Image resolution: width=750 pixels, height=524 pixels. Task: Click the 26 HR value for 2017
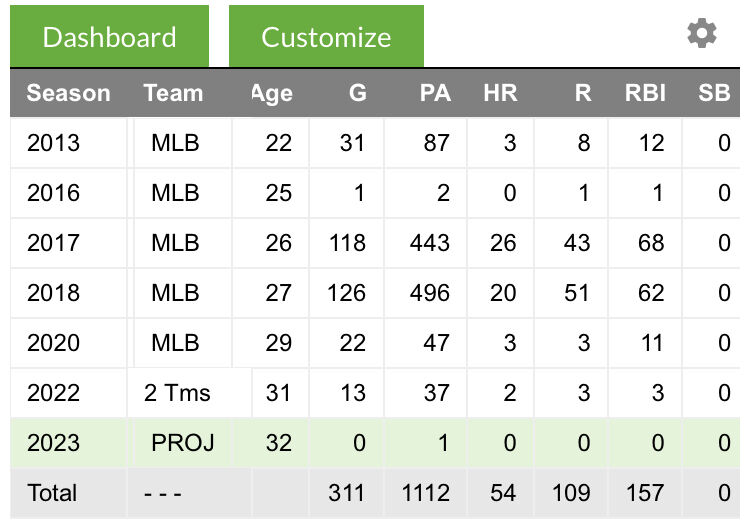click(x=503, y=243)
